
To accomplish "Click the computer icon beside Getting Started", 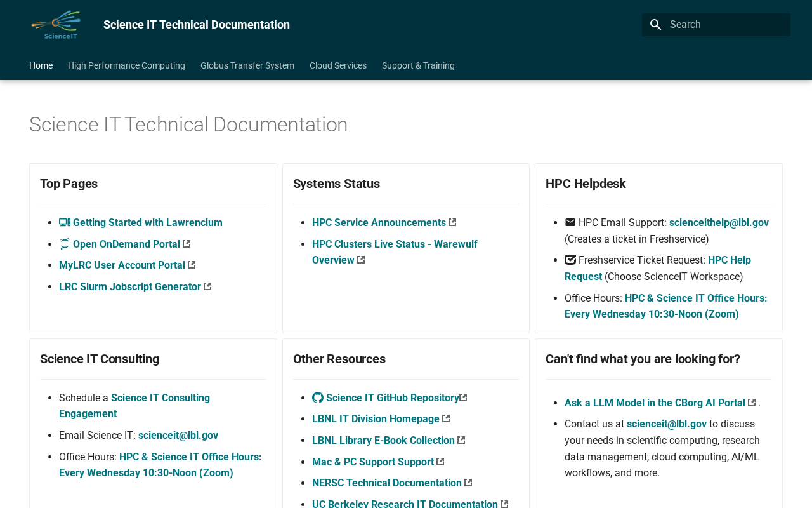I will click(x=65, y=223).
